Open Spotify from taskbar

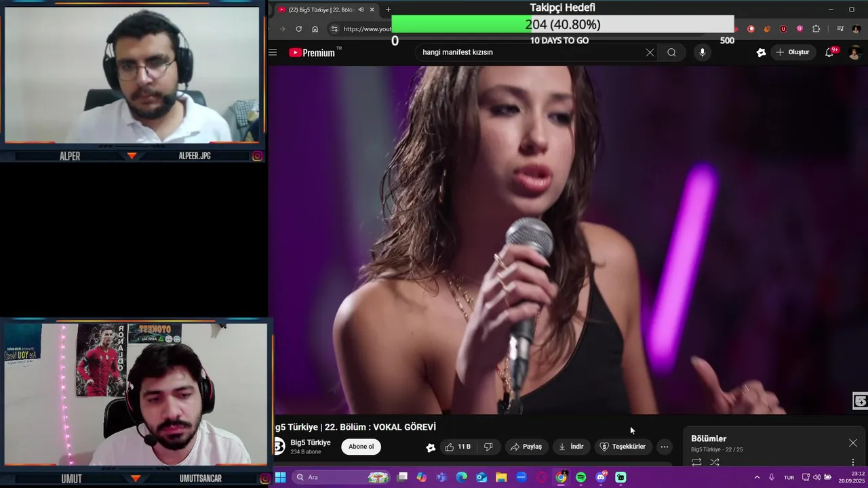(581, 477)
